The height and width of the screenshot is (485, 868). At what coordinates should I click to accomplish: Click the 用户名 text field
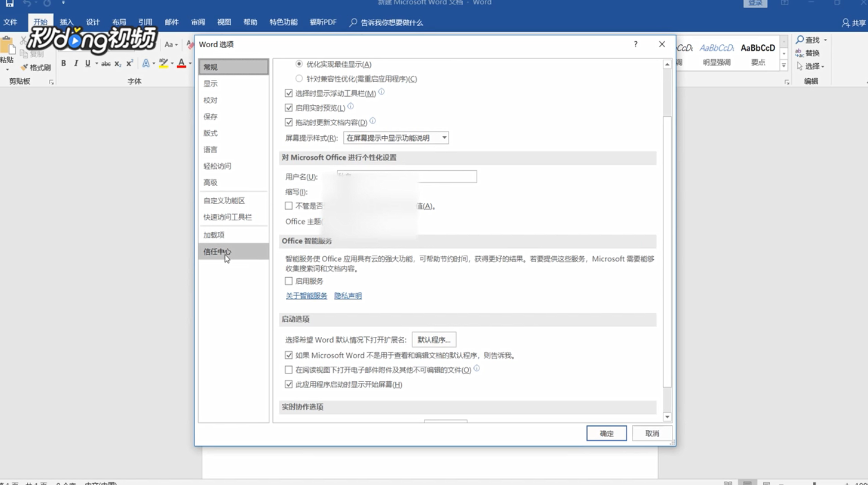tap(407, 177)
